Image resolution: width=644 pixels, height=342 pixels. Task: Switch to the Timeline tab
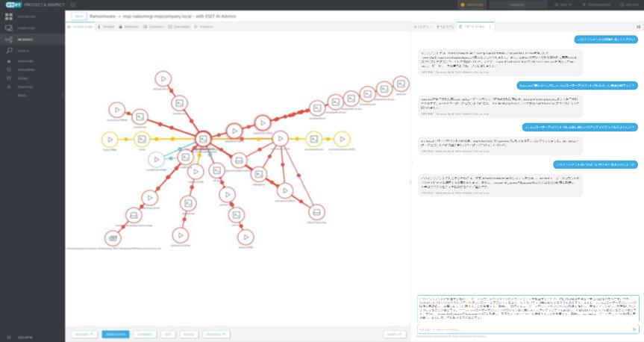106,27
